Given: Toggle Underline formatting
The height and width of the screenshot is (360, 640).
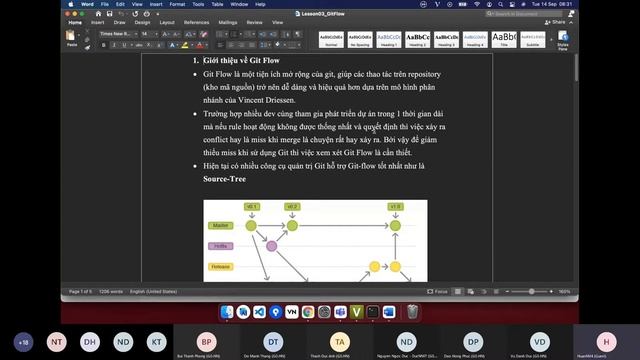Looking at the screenshot, I should (x=124, y=45).
